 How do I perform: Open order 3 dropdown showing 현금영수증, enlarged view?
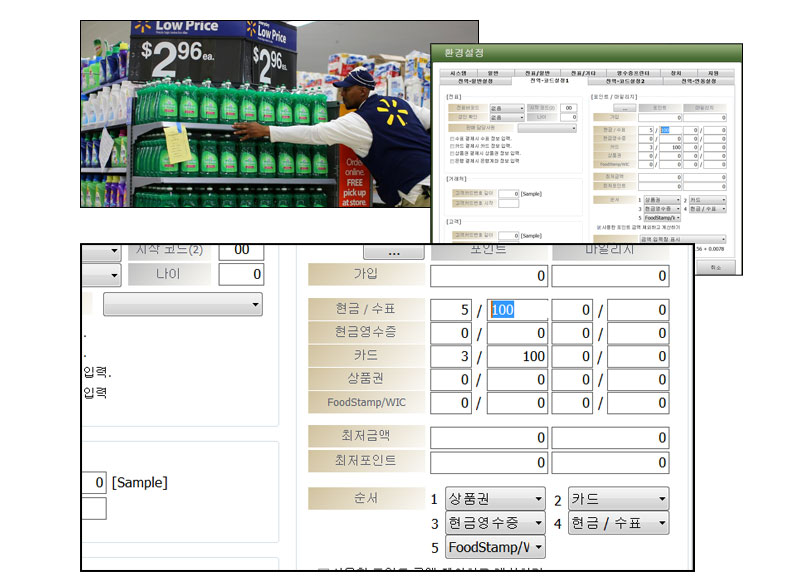[x=495, y=523]
